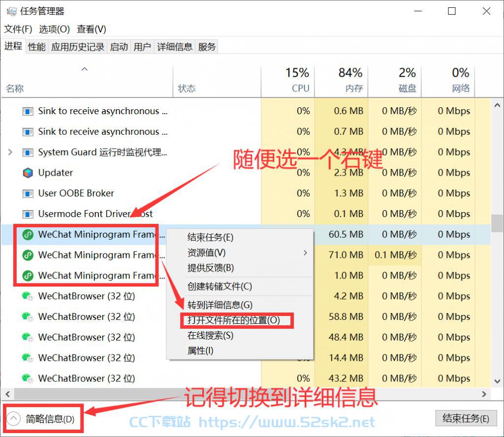Click the 0.1 MB/秒 disk cell
504x437 pixels.
396,255
